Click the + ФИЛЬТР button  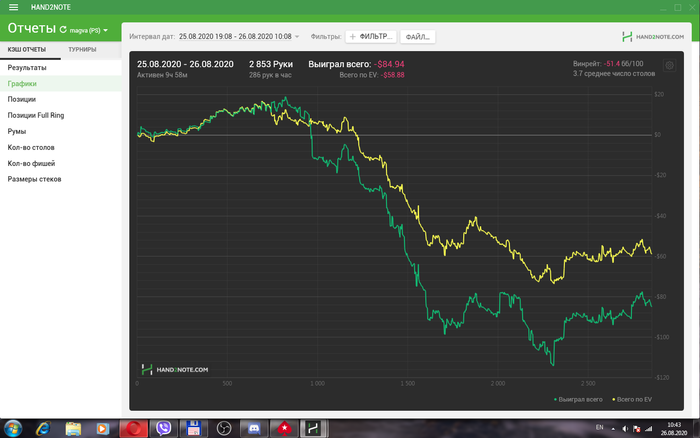tap(371, 37)
